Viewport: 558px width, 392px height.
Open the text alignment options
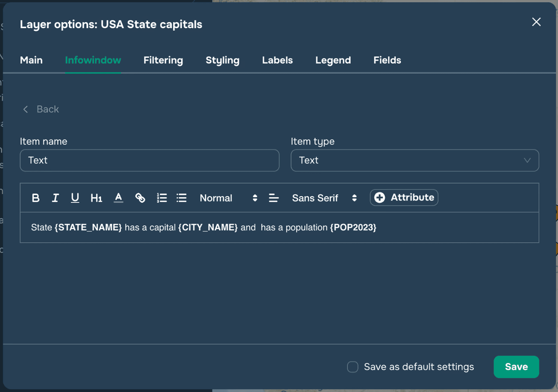(274, 198)
